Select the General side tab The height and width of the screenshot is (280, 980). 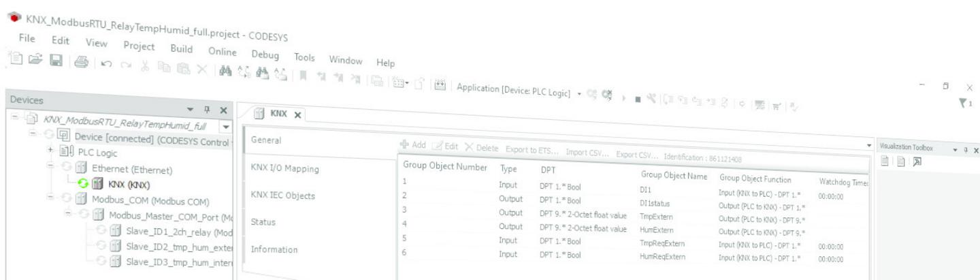click(267, 140)
